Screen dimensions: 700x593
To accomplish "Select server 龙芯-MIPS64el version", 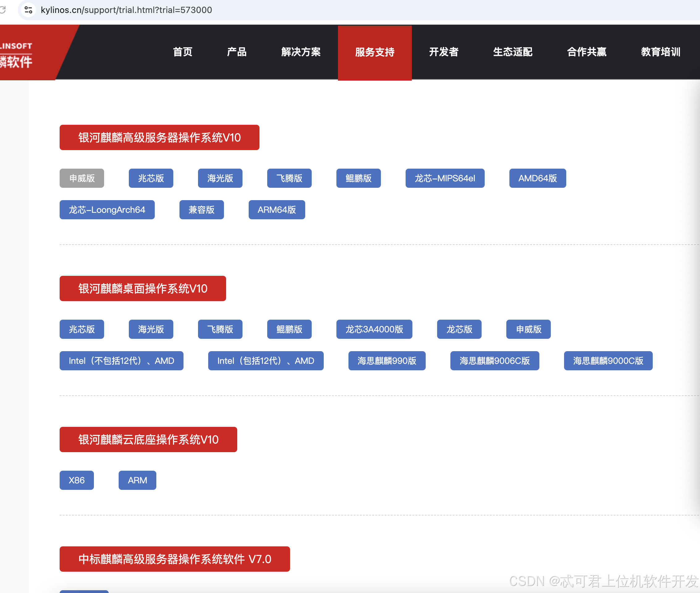I will 445,178.
